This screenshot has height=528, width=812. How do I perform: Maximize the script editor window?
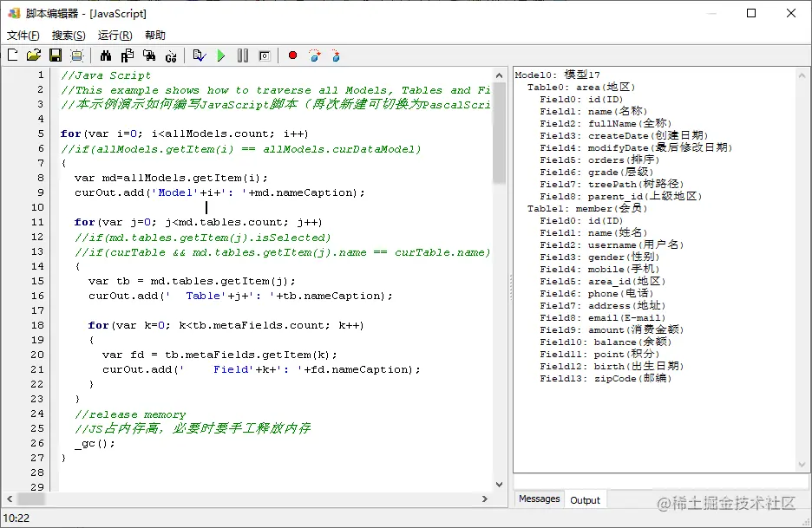coord(751,13)
